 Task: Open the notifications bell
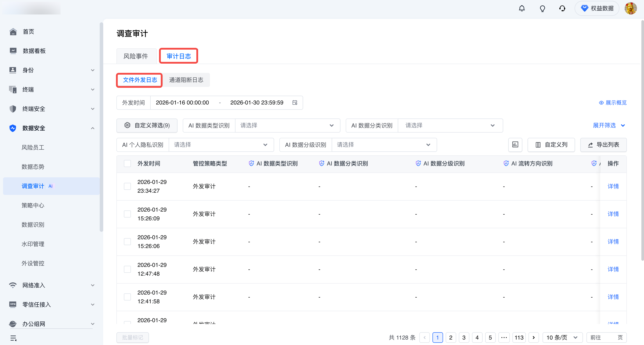pyautogui.click(x=522, y=9)
